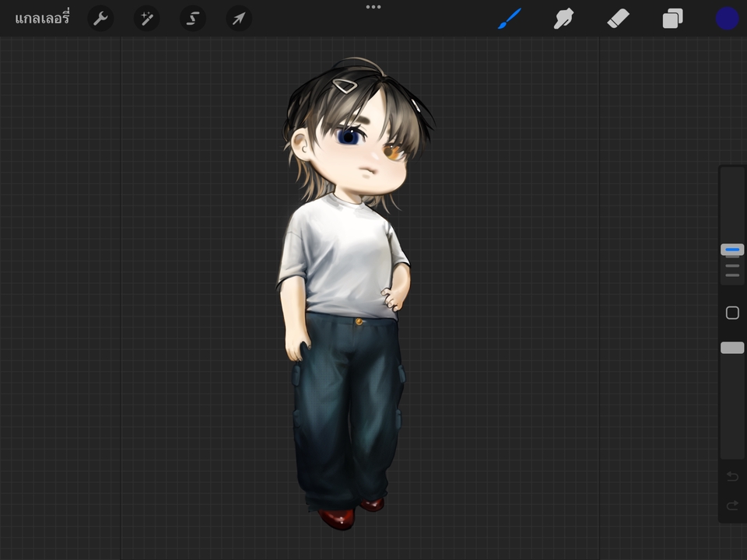Tap the undo arrow on the sidebar
747x560 pixels.
click(x=731, y=476)
